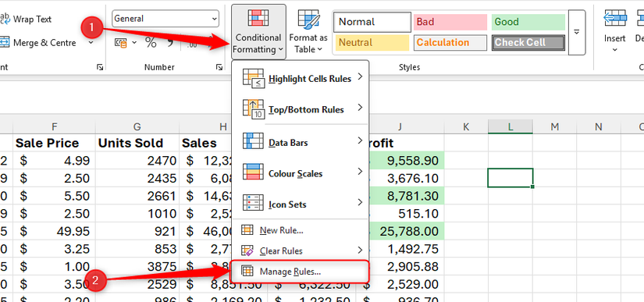Apply the Calculation cell style

point(450,43)
